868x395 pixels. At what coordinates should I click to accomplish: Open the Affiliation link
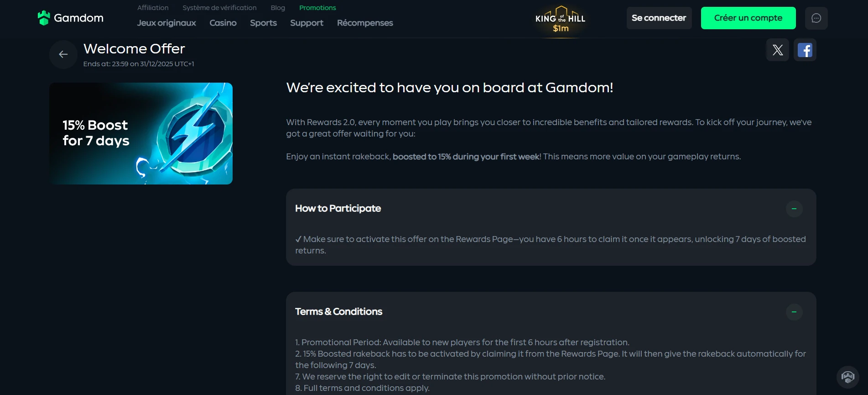[x=153, y=8]
